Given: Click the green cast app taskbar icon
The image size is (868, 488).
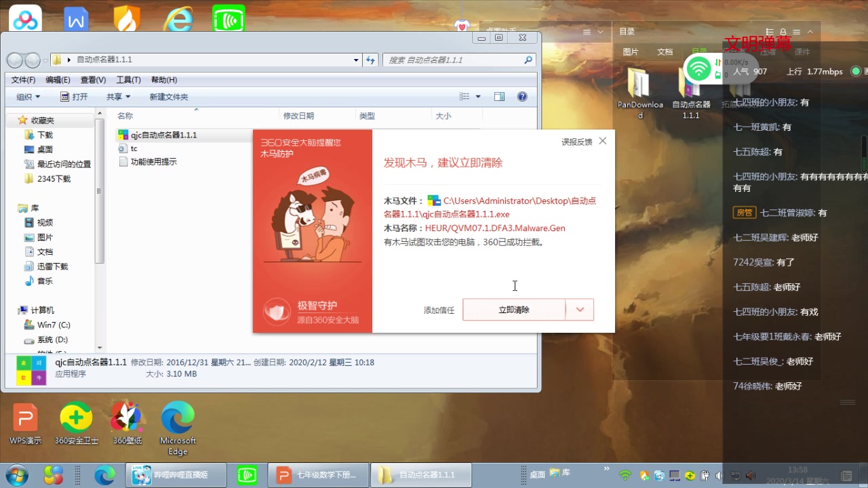Looking at the screenshot, I should pos(248,475).
